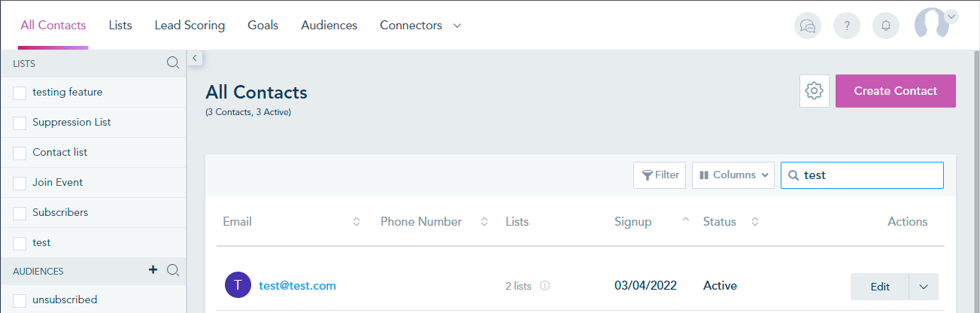
Task: Show list info icon beside 2 lists
Action: tap(545, 286)
